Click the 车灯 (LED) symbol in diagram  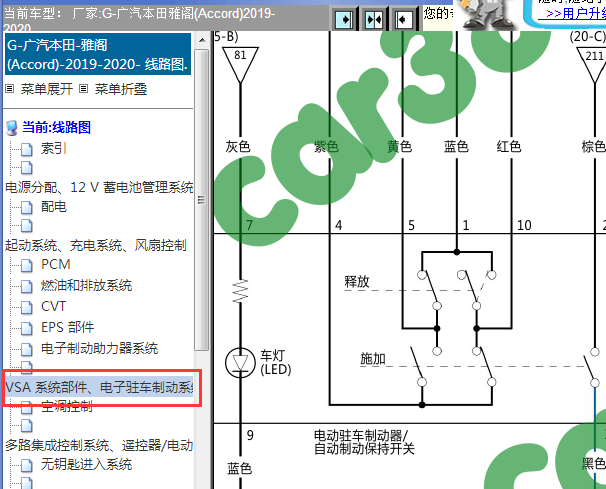(240, 363)
